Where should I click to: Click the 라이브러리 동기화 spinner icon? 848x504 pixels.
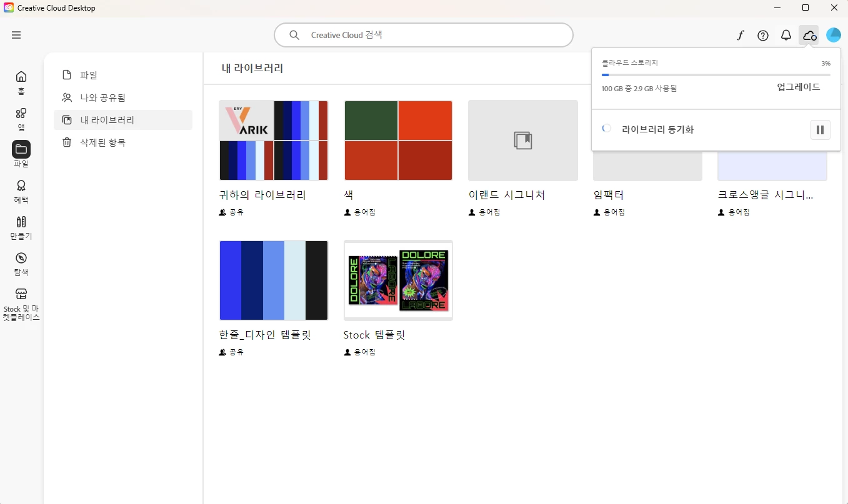click(606, 129)
